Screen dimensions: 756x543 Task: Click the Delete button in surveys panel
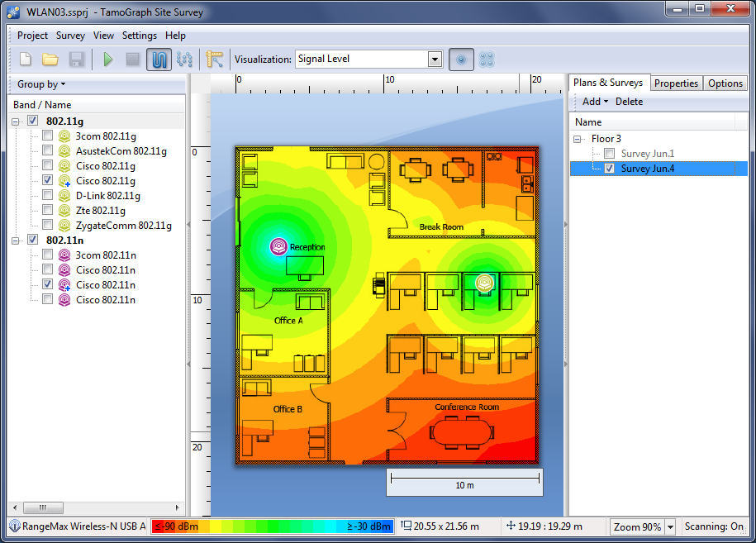click(630, 102)
